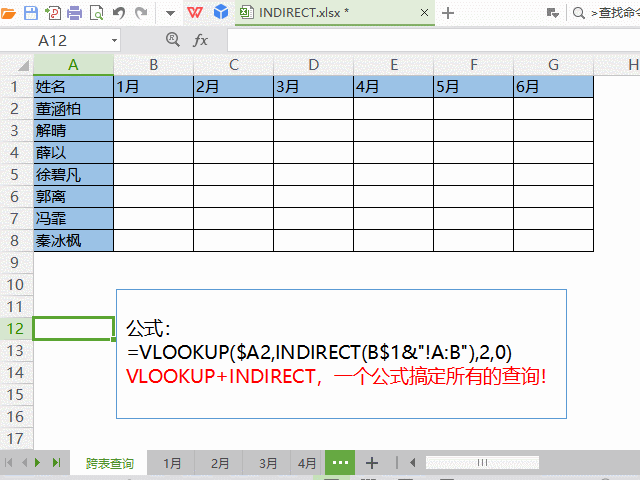Go to first sheet navigation arrow

click(9, 462)
